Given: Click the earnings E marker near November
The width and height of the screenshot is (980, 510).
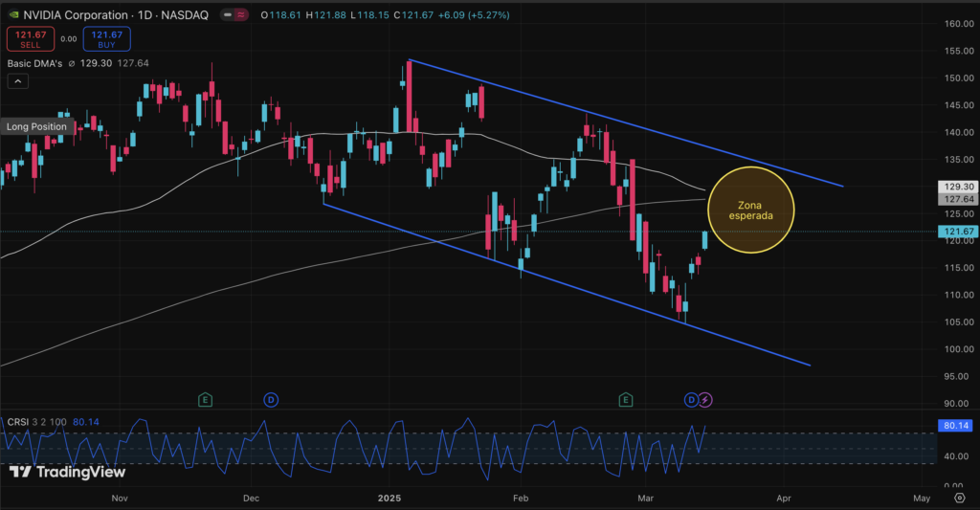Looking at the screenshot, I should click(x=205, y=400).
